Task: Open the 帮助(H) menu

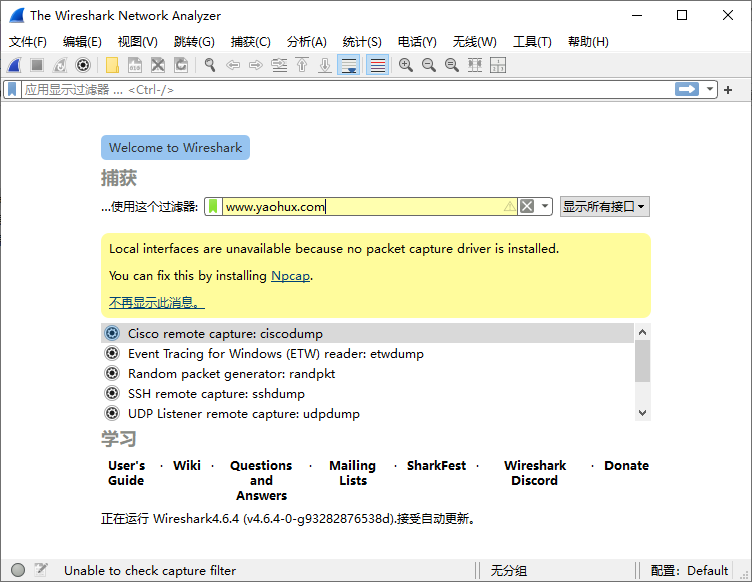Action: pos(588,42)
